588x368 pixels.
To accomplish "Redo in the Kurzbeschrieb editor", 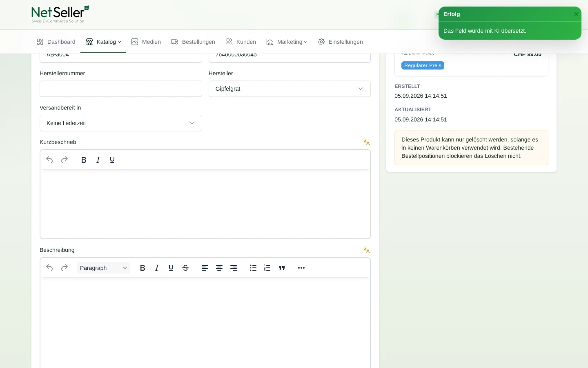I will click(64, 160).
